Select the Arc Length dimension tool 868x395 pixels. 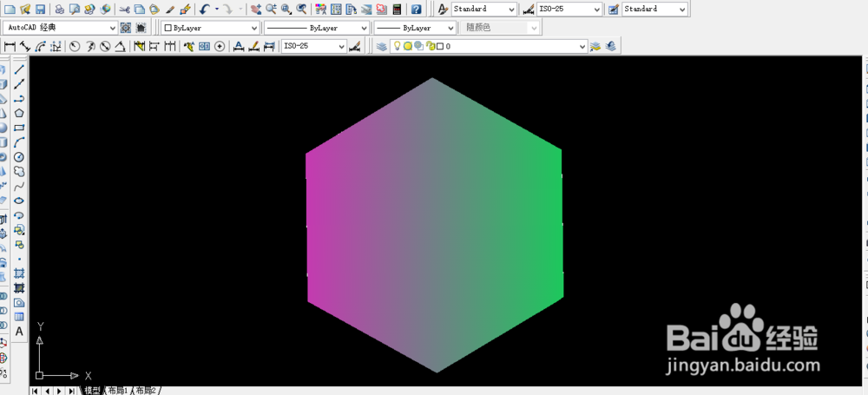[41, 46]
